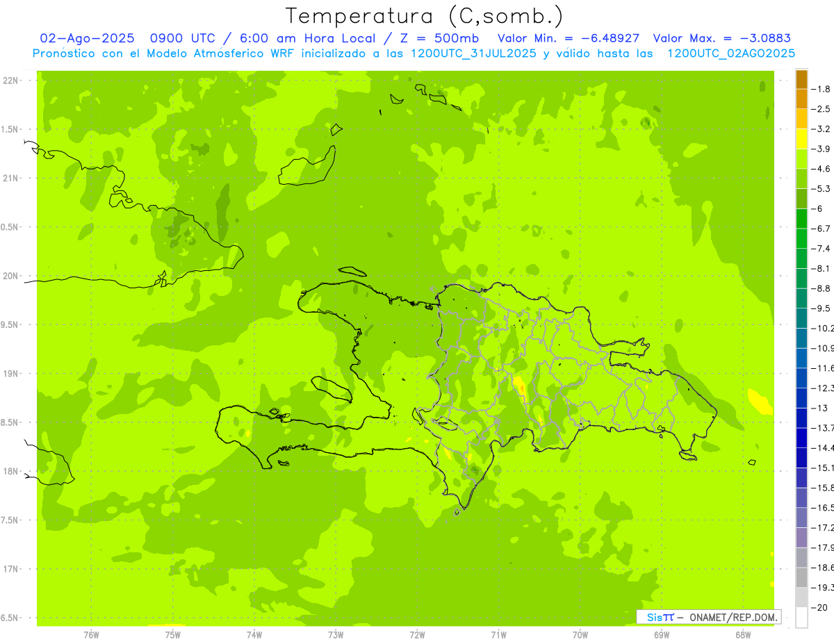
Task: Click the "-1.8" colorbar value
Action: (821, 89)
